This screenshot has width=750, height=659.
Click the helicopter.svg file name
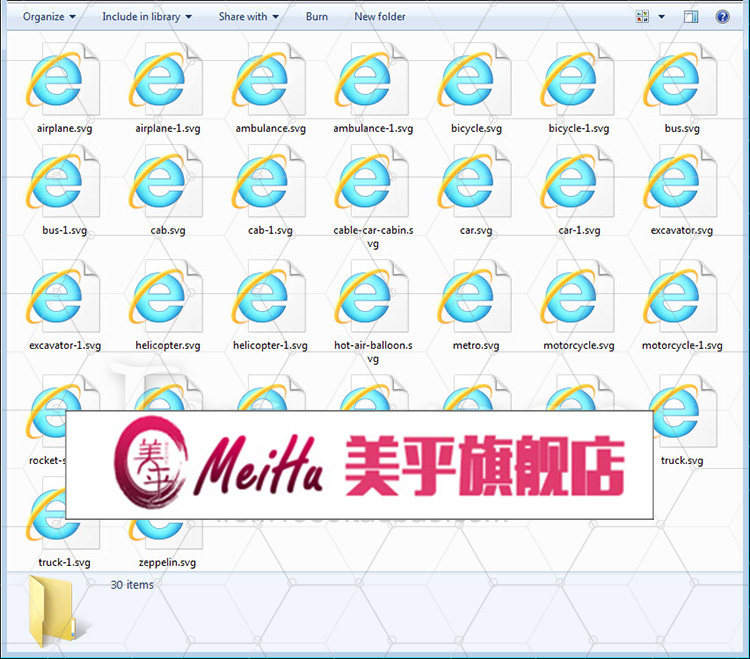point(167,345)
